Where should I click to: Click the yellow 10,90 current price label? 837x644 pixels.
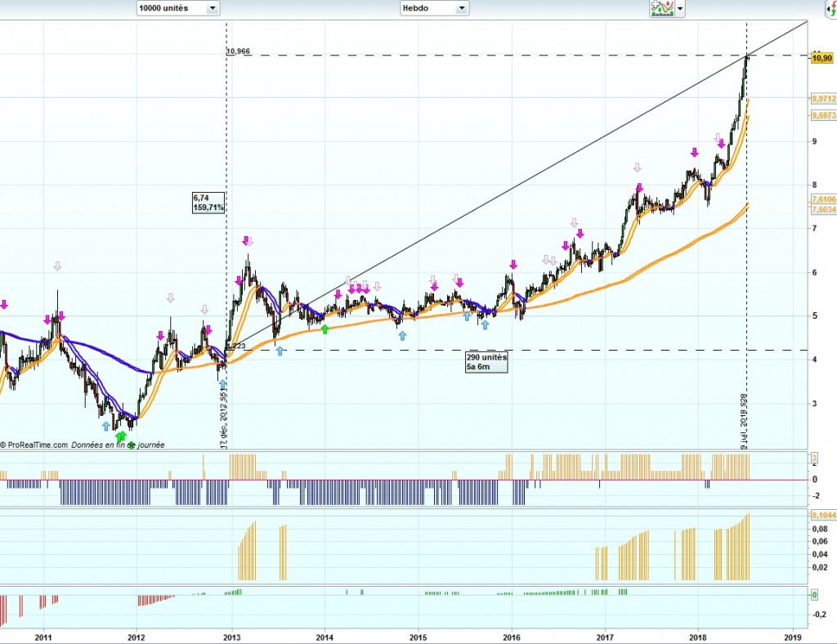821,56
